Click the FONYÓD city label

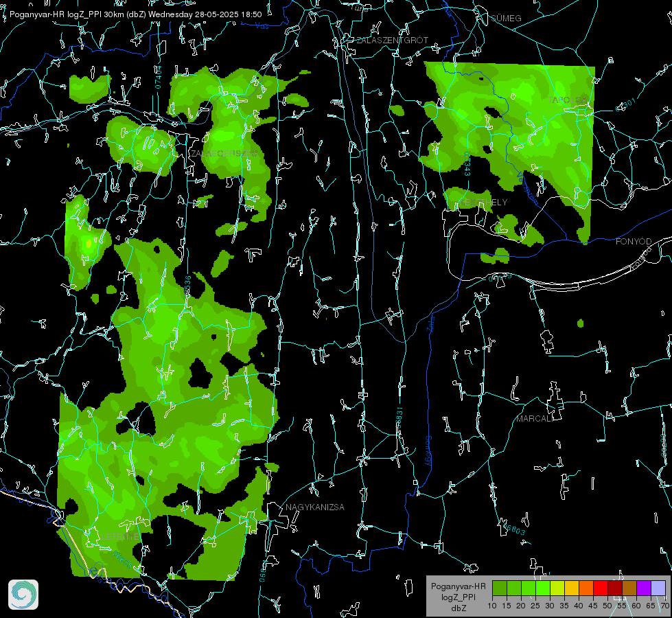634,242
